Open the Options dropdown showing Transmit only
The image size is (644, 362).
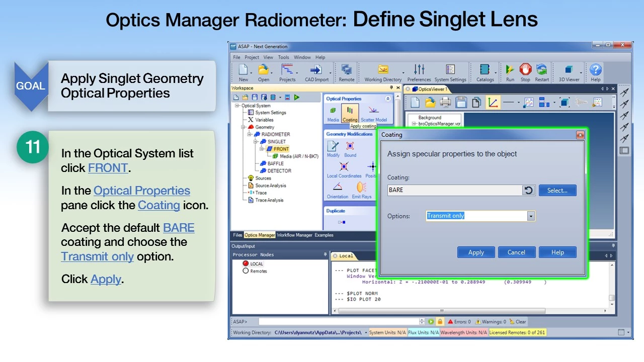[x=530, y=216]
